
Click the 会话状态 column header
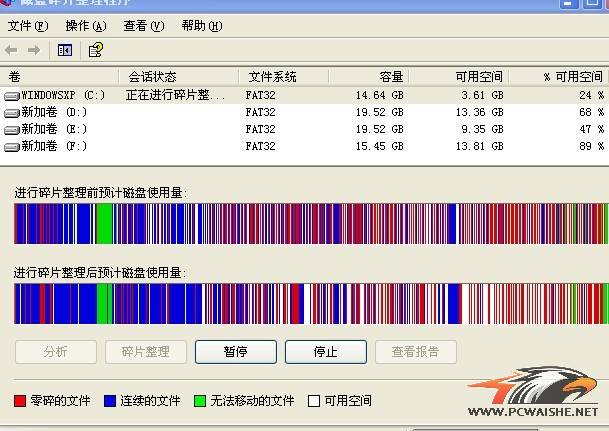[x=152, y=77]
